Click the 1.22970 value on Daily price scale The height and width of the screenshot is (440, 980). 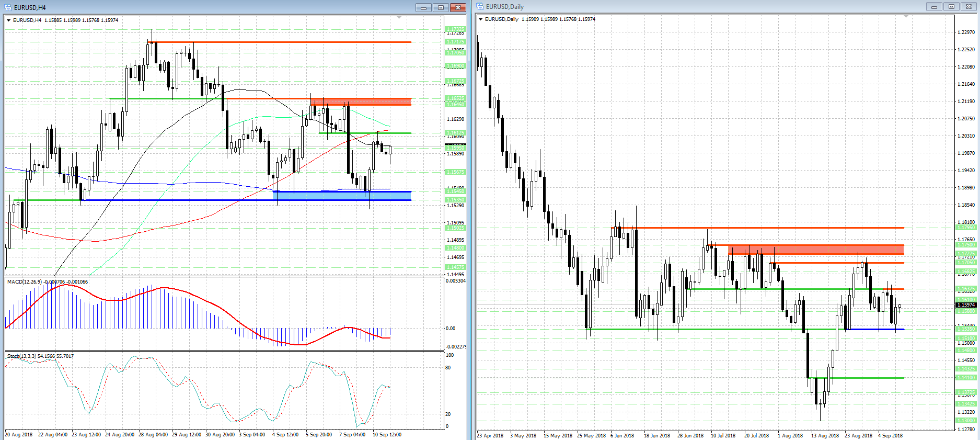(x=966, y=32)
